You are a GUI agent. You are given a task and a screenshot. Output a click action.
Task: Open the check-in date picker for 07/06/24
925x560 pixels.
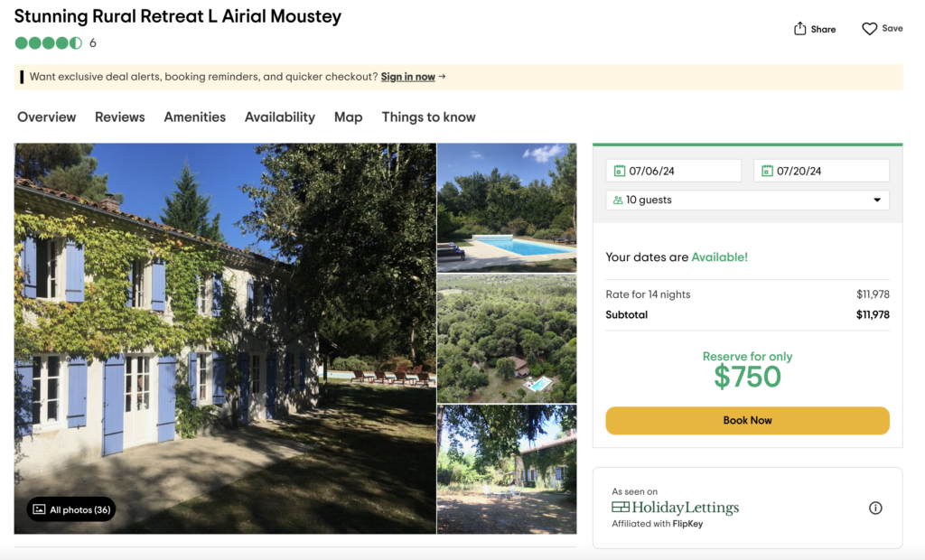(673, 170)
